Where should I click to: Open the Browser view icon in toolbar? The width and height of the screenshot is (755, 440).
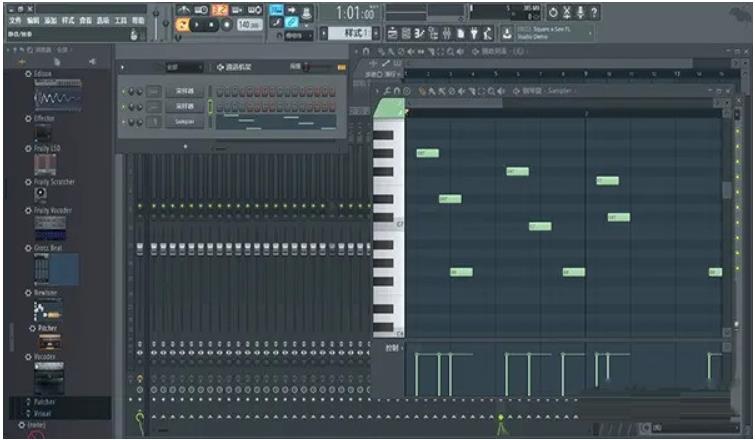433,33
